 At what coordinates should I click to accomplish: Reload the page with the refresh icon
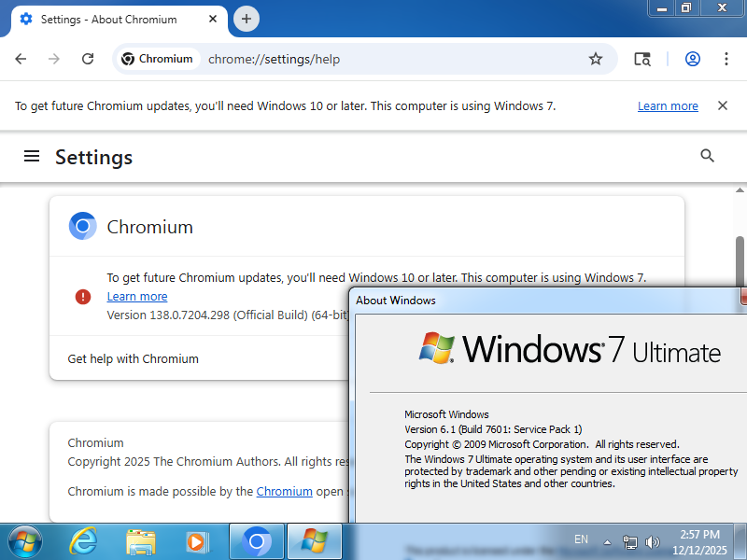[88, 59]
